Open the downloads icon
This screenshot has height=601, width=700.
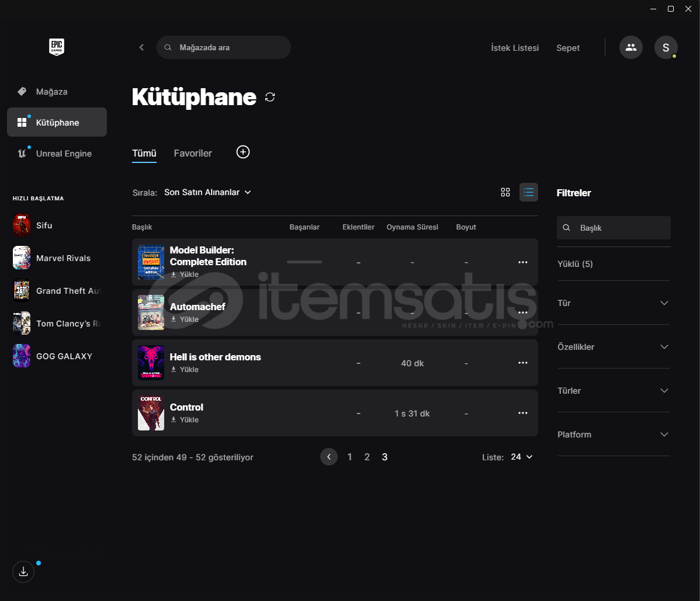tap(23, 572)
